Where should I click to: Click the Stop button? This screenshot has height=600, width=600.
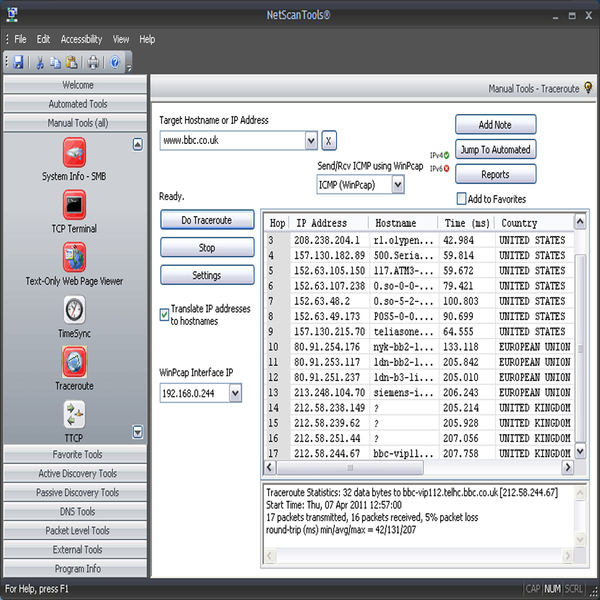[207, 248]
